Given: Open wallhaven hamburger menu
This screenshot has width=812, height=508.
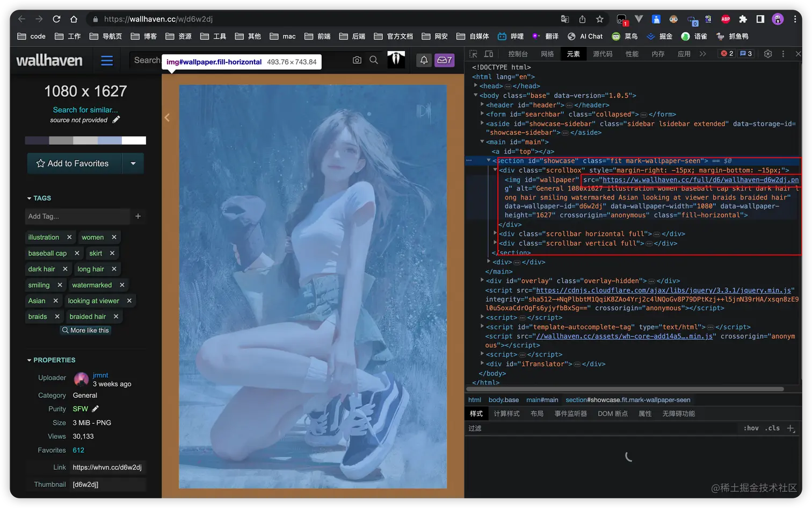Looking at the screenshot, I should 107,60.
